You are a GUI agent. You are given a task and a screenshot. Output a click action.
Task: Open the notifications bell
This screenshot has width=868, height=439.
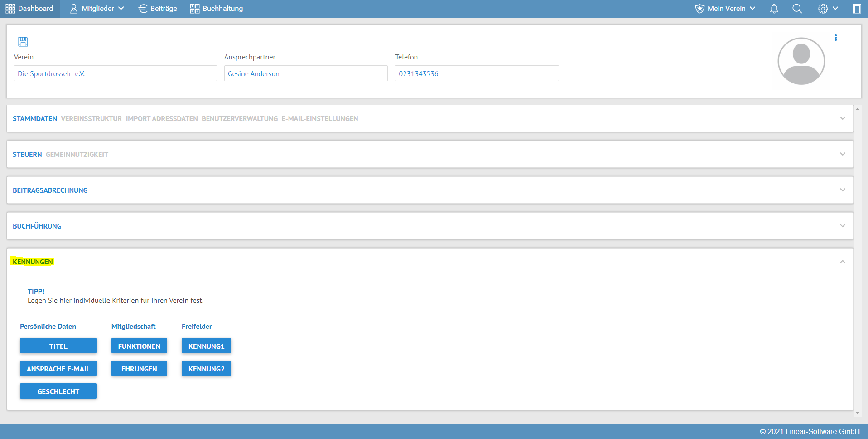point(774,9)
